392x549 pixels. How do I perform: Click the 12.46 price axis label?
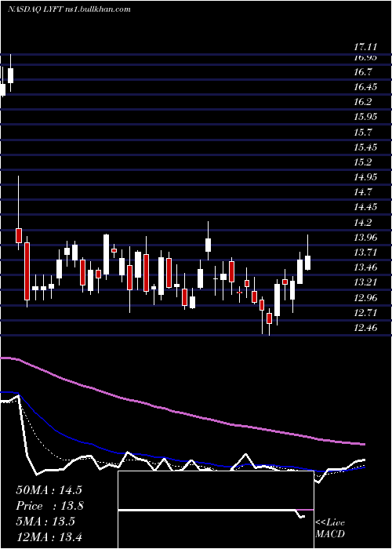(365, 328)
